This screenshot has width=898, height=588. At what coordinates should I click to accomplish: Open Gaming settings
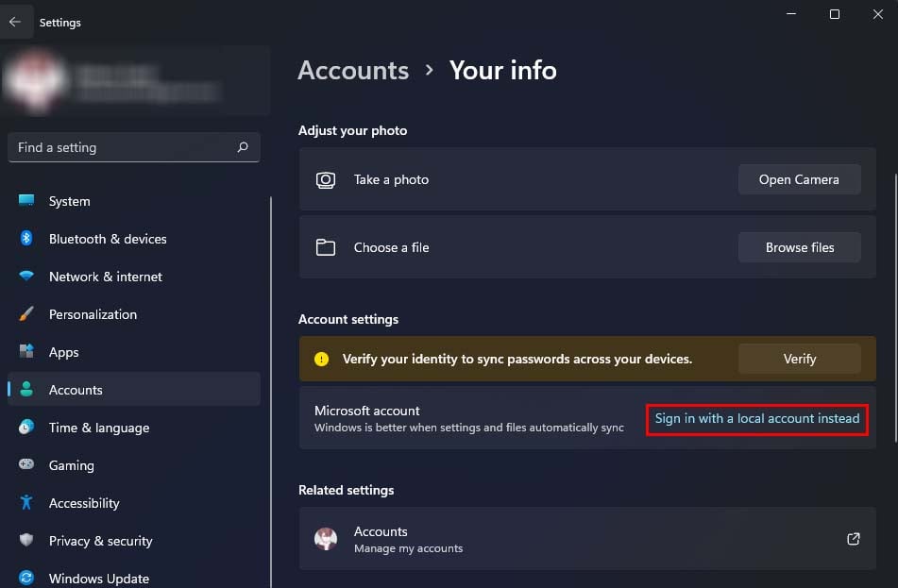coord(134,465)
